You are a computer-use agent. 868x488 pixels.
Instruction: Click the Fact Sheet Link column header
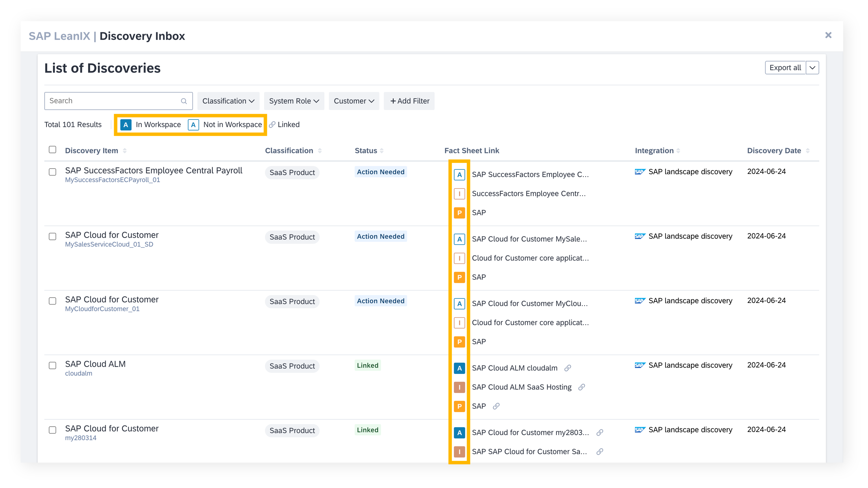point(472,151)
